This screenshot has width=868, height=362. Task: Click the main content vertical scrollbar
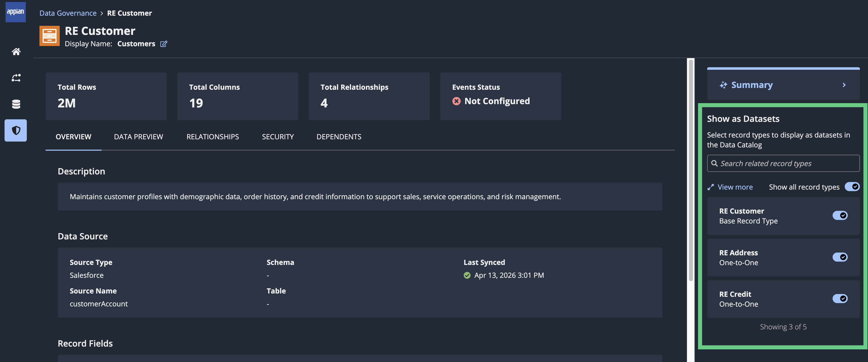tap(690, 170)
